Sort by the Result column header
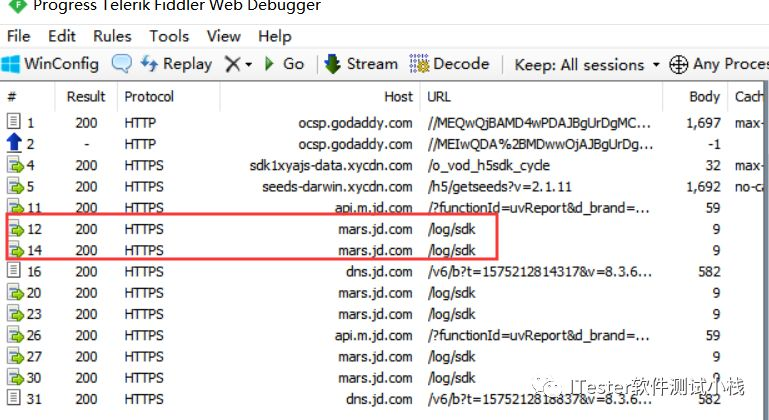This screenshot has height=420, width=769. (86, 97)
